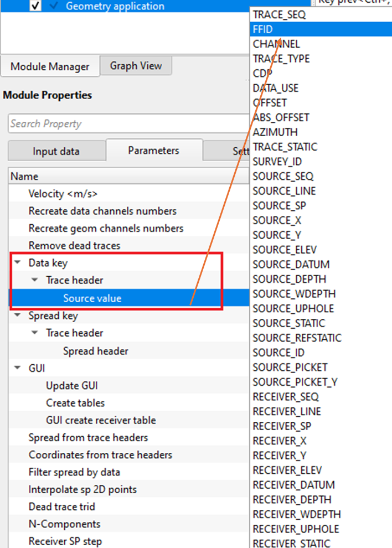Select the Parameters tab
Screen dimensions: 392x548
[x=153, y=151]
